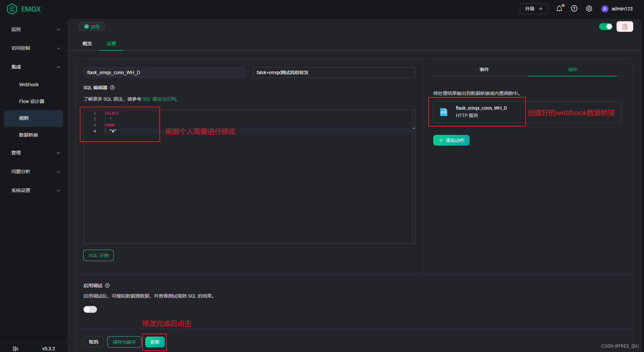644x352 pixels.
Task: Click the FROM keyword in SQL editor
Action: [x=109, y=125]
